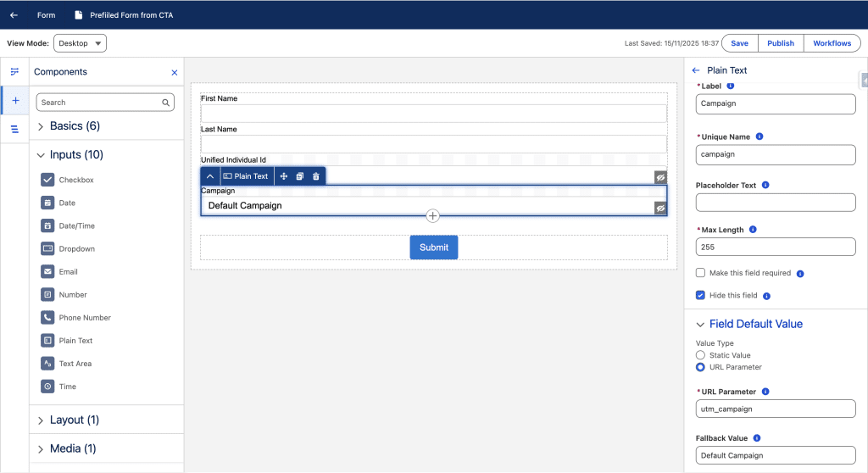The height and width of the screenshot is (473, 868).
Task: Click the plus circle to add component below
Action: click(x=433, y=216)
